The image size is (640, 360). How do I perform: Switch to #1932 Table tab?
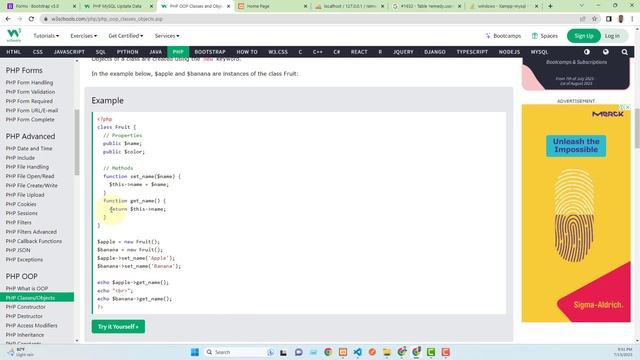click(426, 6)
